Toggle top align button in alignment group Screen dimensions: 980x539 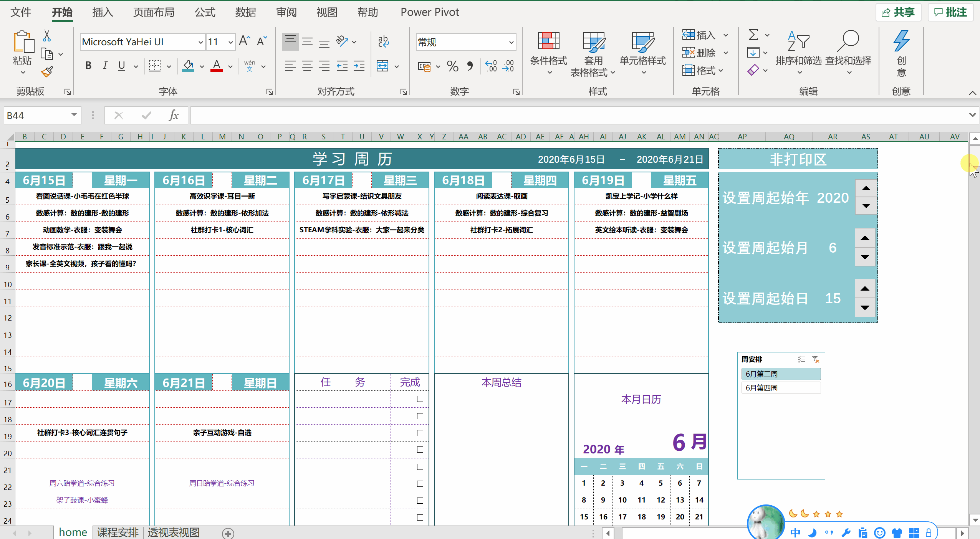290,41
